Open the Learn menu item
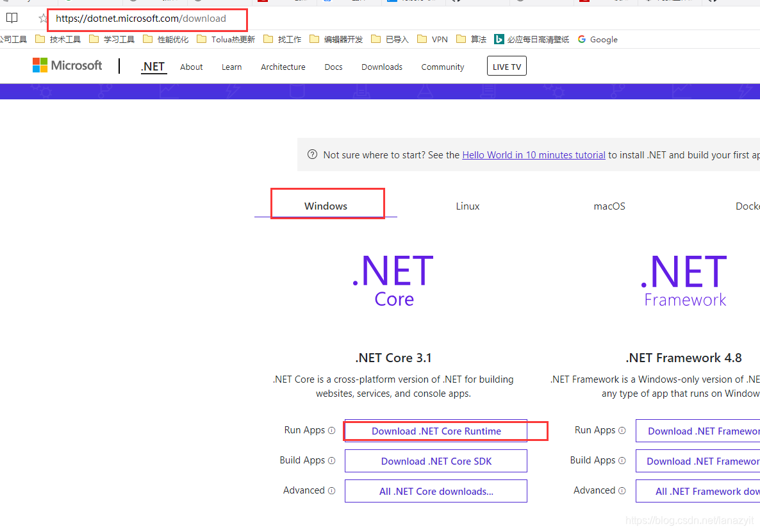Screen dimensions: 760x532 [232, 67]
